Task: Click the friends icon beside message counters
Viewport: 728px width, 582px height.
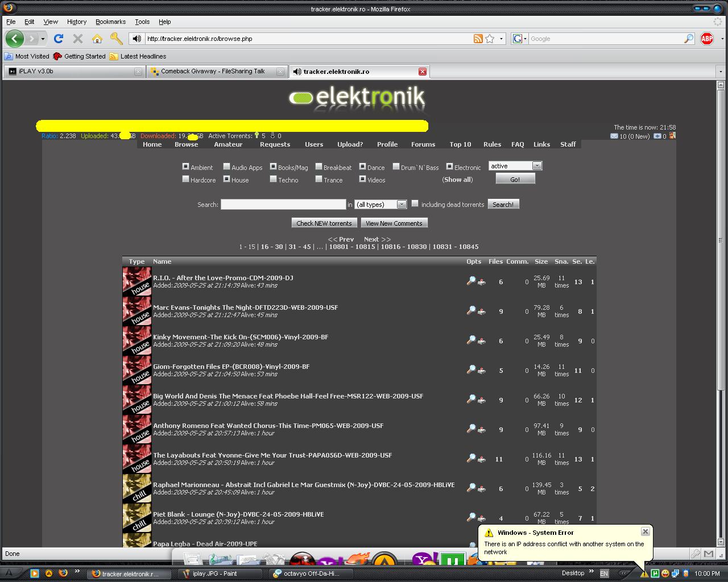Action: click(672, 136)
